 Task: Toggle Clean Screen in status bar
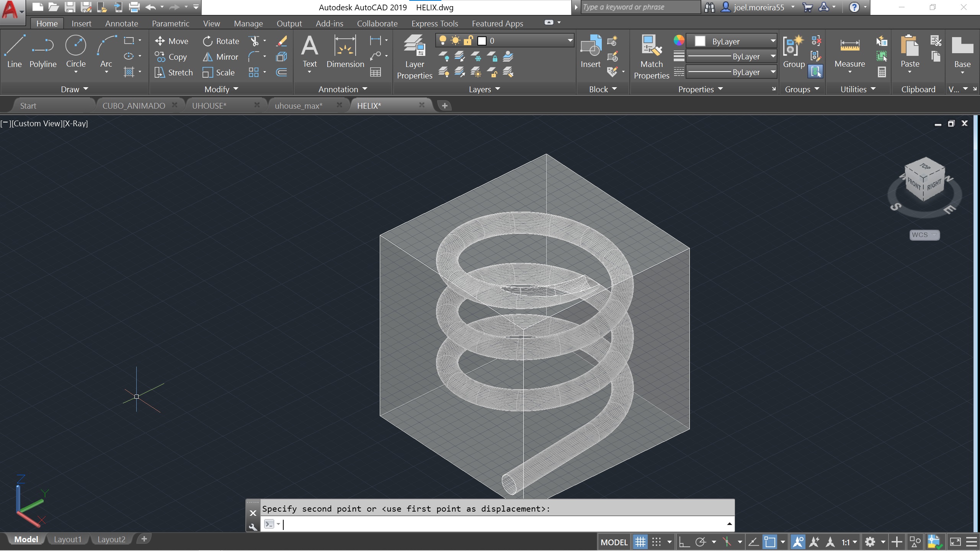coord(955,542)
